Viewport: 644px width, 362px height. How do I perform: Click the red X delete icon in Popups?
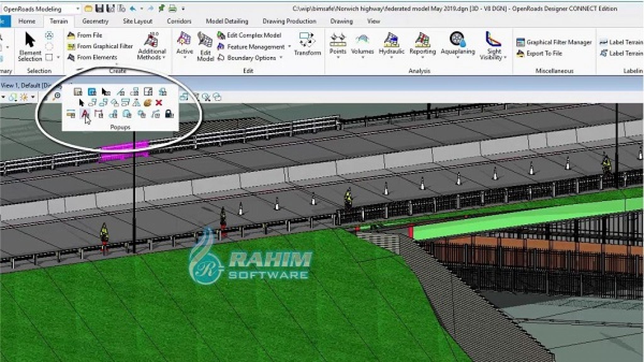(x=159, y=103)
